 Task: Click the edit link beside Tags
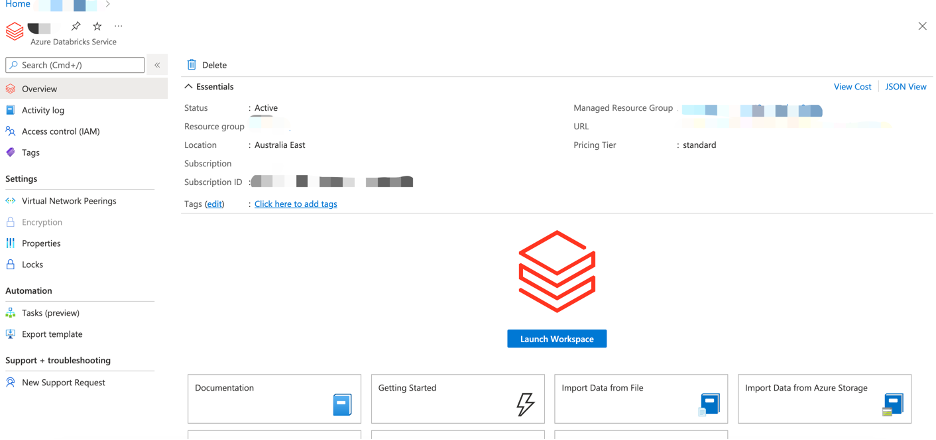[215, 204]
